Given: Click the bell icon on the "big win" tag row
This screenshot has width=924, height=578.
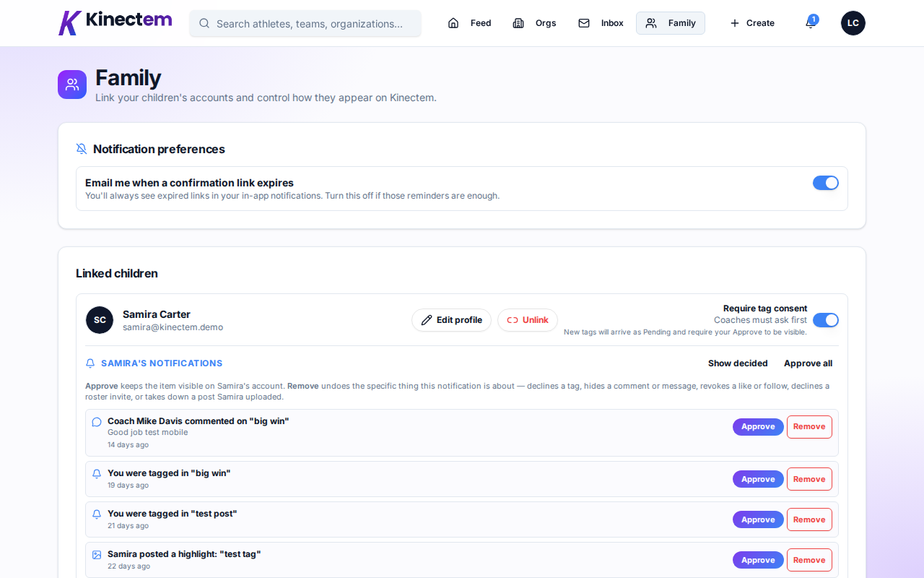Looking at the screenshot, I should [x=97, y=474].
